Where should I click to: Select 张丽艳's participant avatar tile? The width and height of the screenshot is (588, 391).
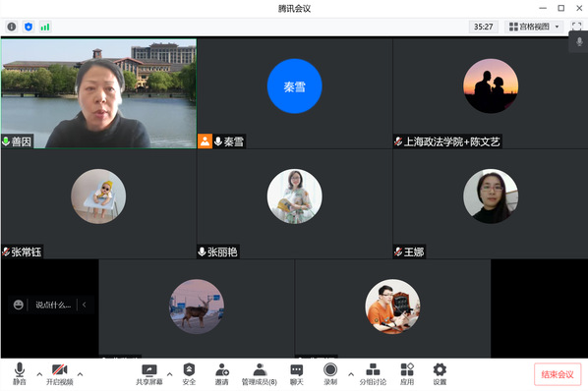[x=294, y=196]
